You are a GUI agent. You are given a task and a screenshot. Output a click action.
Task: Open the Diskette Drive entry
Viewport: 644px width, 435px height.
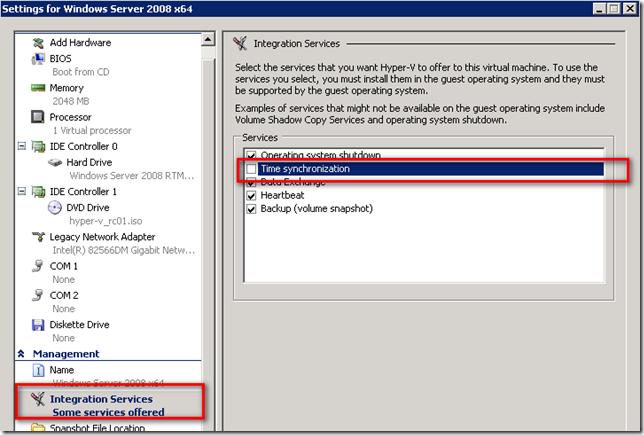click(x=79, y=325)
